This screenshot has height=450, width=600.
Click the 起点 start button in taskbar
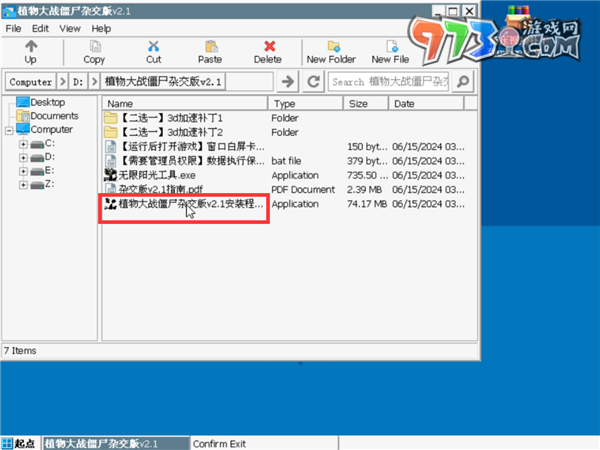click(x=20, y=443)
